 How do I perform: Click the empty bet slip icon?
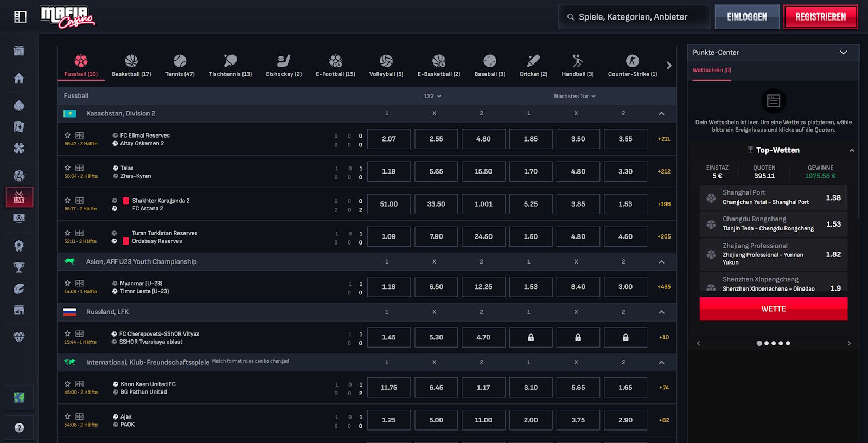point(774,101)
